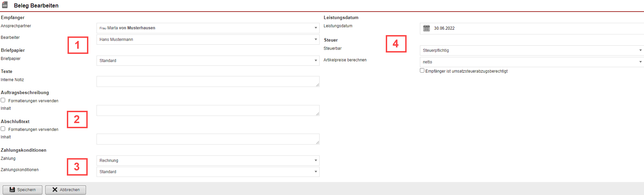Enable Formatierungen verwenden under Abschlußtext
Image resolution: width=644 pixels, height=195 pixels.
(3, 129)
